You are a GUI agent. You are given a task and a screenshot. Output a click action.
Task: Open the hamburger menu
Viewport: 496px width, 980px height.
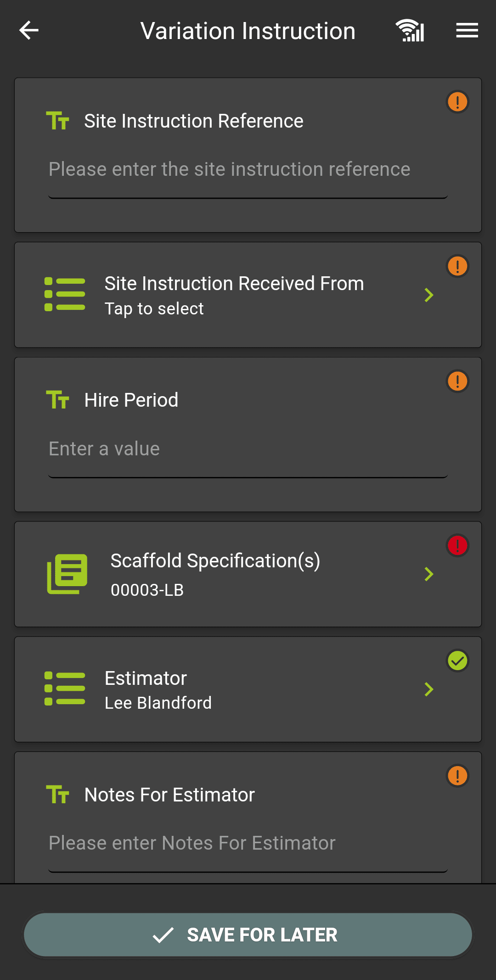(x=467, y=31)
